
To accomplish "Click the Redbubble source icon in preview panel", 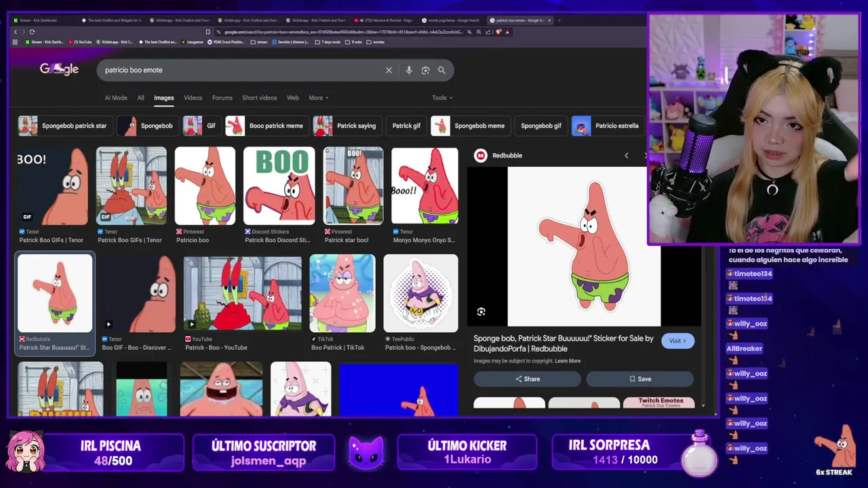I will [x=480, y=155].
